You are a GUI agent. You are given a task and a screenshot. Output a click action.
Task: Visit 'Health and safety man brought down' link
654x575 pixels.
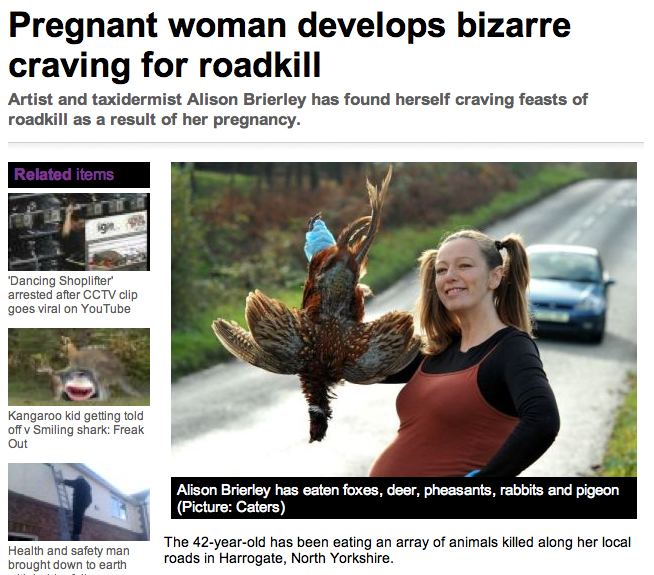coord(69,559)
